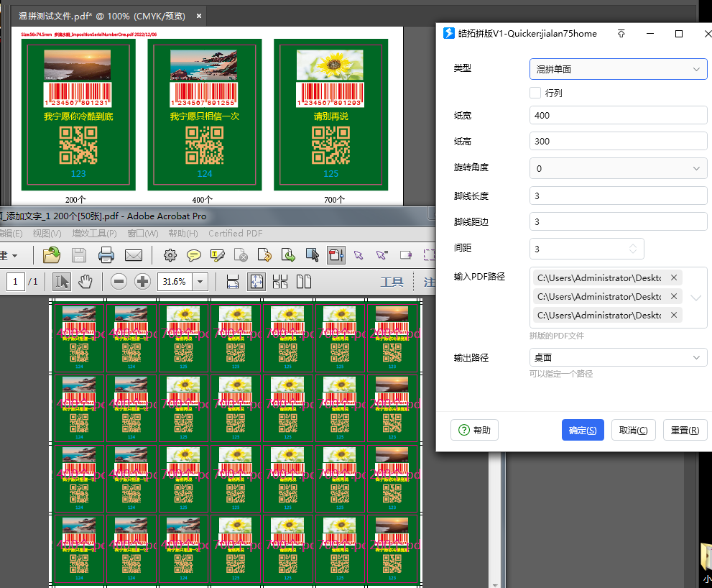Image resolution: width=712 pixels, height=588 pixels.
Task: Click the rotate page icon
Action: [x=264, y=255]
